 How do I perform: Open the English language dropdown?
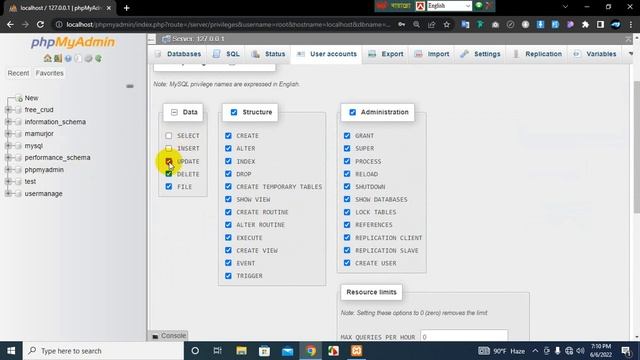click(x=449, y=6)
